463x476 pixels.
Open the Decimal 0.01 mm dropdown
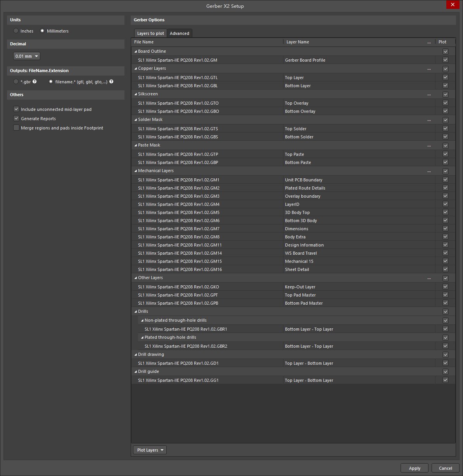(x=27, y=56)
